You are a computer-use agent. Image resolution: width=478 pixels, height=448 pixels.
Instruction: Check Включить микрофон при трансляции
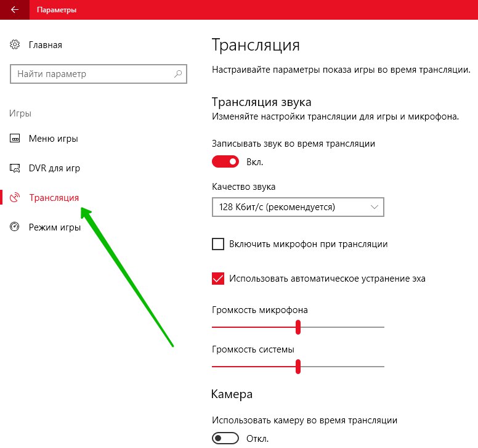coord(218,244)
